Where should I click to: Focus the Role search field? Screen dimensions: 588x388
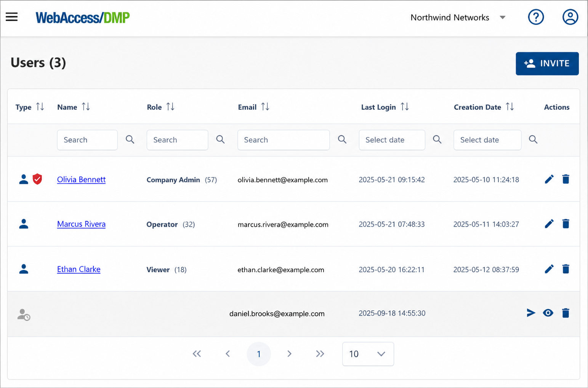(x=177, y=140)
